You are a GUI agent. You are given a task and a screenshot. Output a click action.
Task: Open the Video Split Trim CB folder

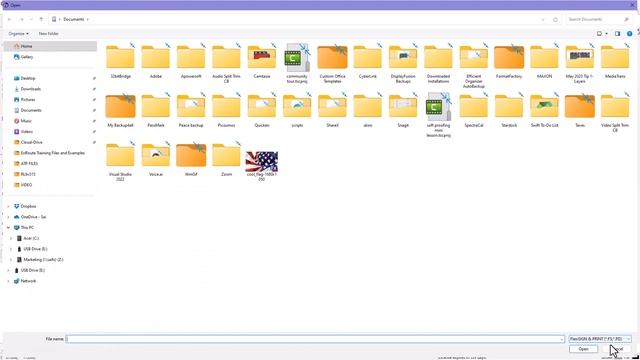(x=615, y=112)
